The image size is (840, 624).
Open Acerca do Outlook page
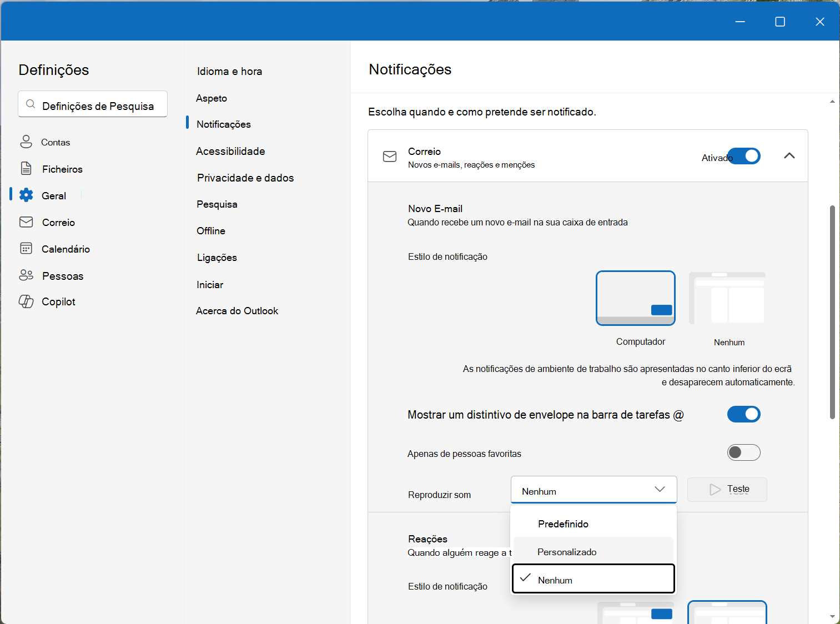(237, 311)
